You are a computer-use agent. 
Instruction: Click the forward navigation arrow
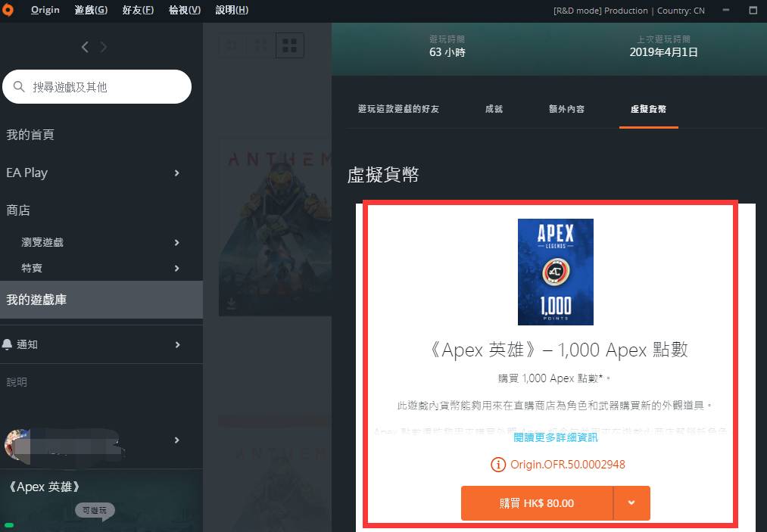pos(104,46)
